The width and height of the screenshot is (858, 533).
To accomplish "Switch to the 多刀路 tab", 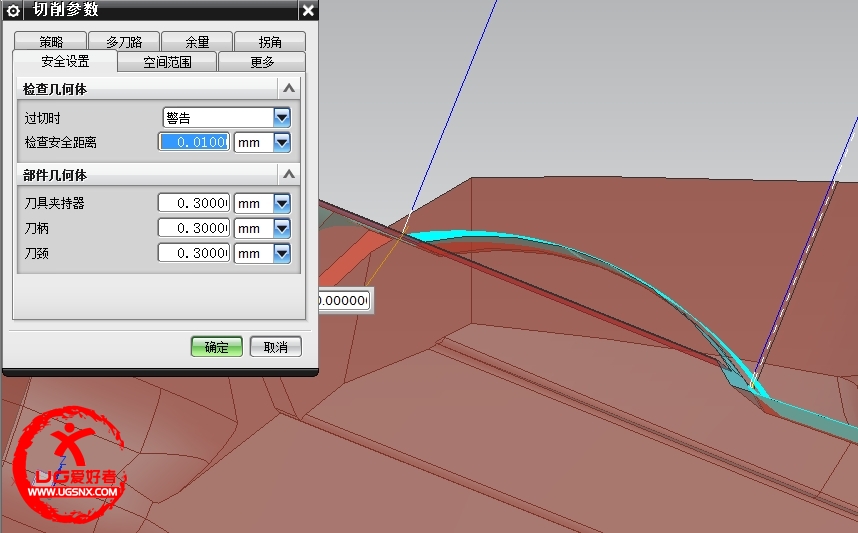I will (124, 42).
